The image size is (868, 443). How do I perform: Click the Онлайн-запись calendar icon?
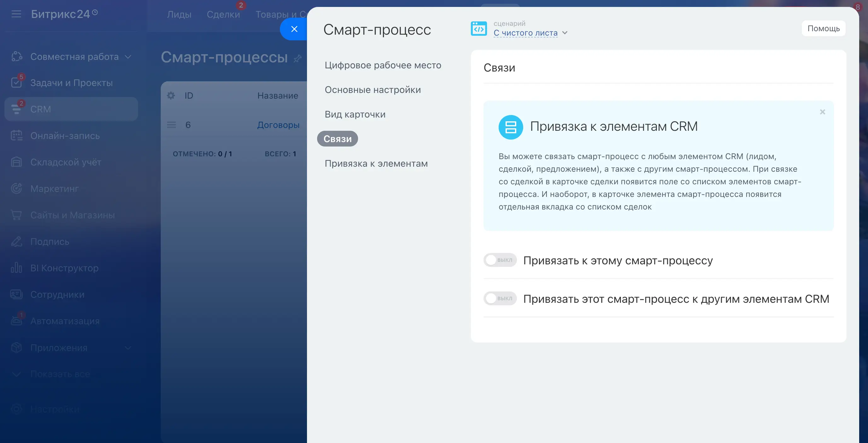[16, 135]
